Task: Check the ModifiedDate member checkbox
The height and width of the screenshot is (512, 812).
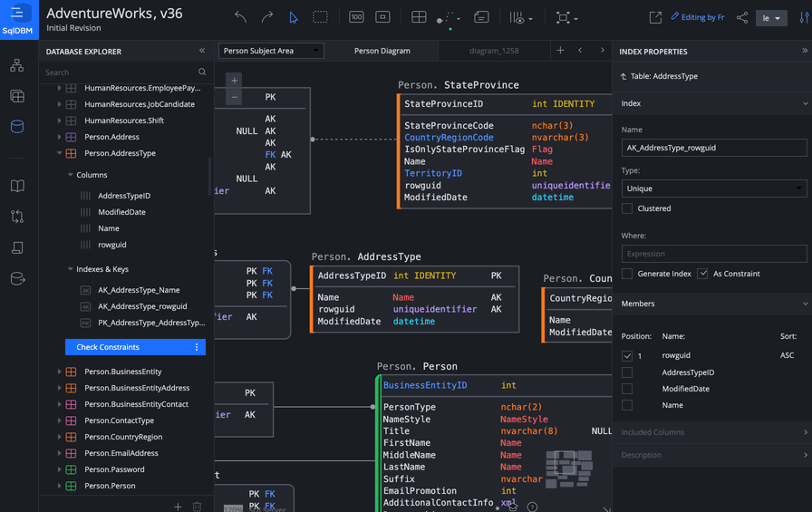Action: pos(626,389)
